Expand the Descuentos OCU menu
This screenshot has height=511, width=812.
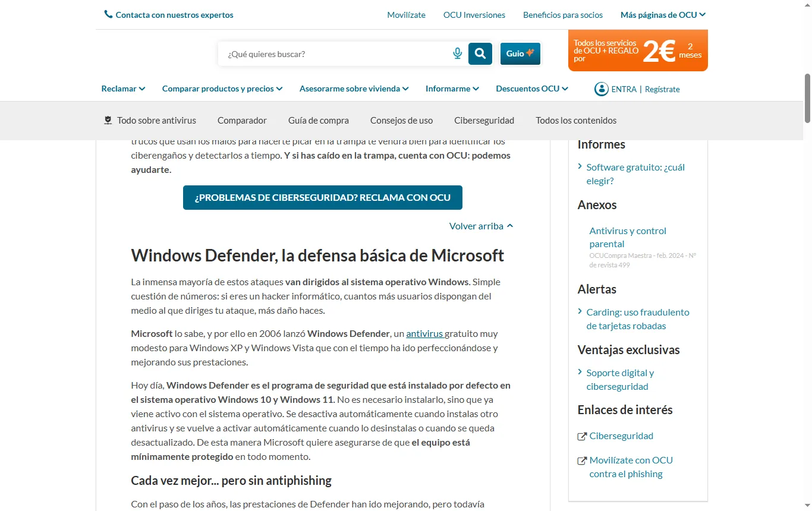[532, 89]
